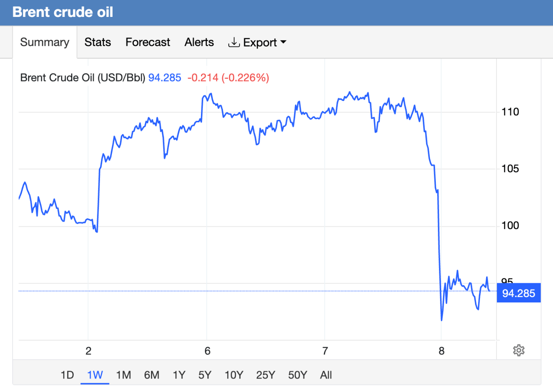Click the 94.285 current price label

518,293
